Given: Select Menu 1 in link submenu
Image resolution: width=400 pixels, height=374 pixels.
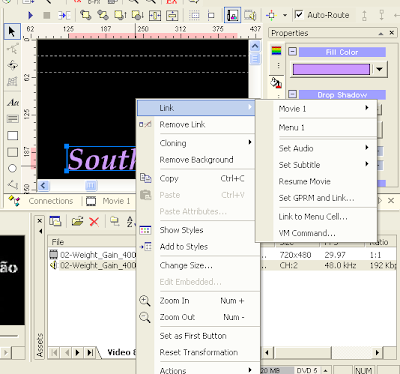Looking at the screenshot, I should coord(317,128).
